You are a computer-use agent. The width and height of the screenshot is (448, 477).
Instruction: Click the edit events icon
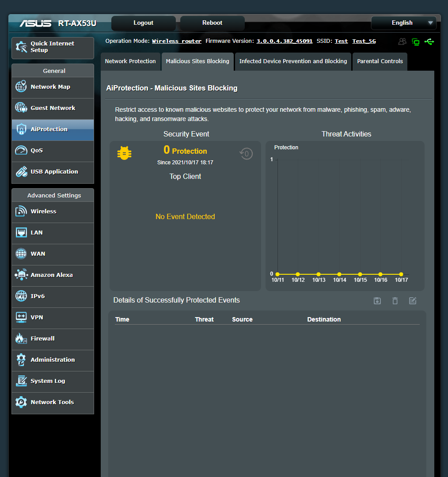413,301
